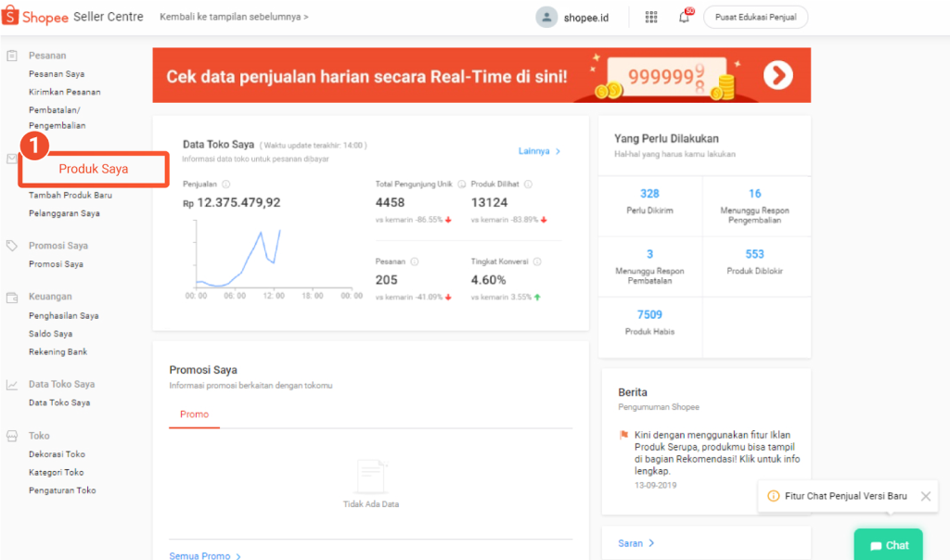Viewport: 950px width, 560px height.
Task: Select the Promo tab
Action: click(x=194, y=414)
